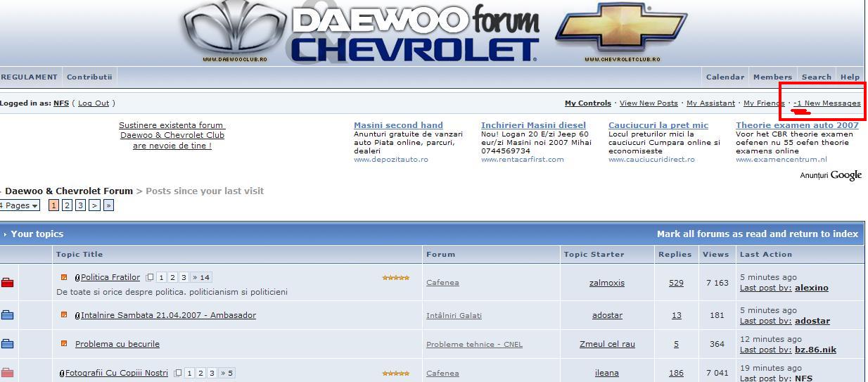This screenshot has width=868, height=382.
Task: Open the Members menu item
Action: [772, 77]
